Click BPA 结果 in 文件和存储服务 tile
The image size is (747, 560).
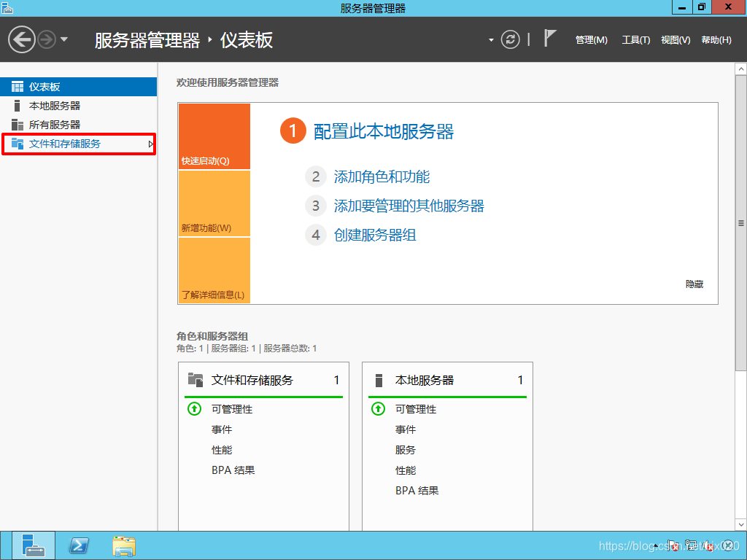[x=233, y=470]
